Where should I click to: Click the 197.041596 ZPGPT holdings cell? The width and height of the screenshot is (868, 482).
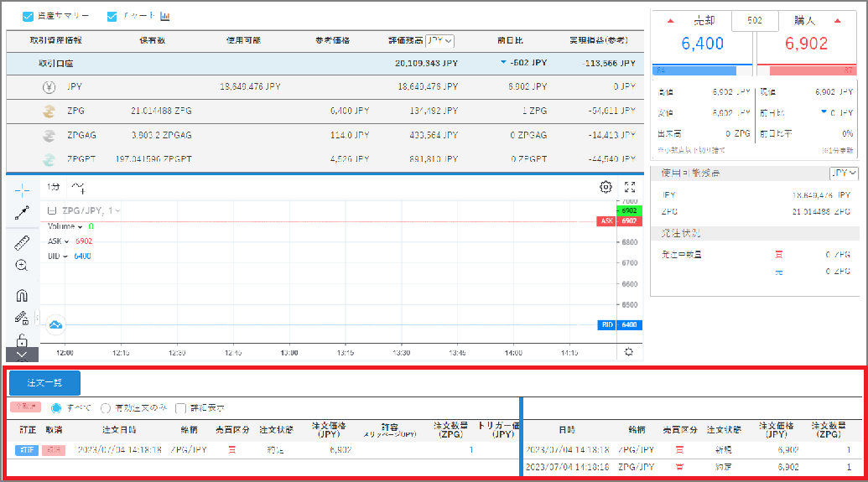click(153, 158)
